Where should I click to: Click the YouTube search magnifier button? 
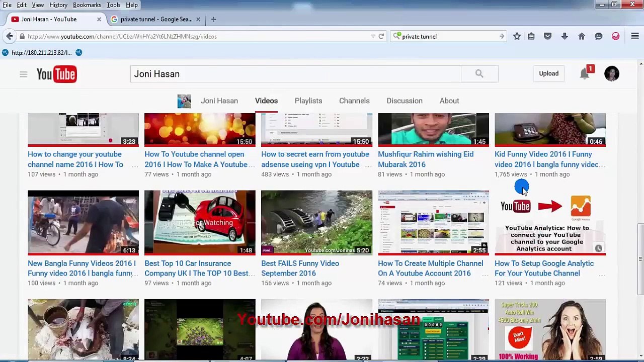click(479, 74)
